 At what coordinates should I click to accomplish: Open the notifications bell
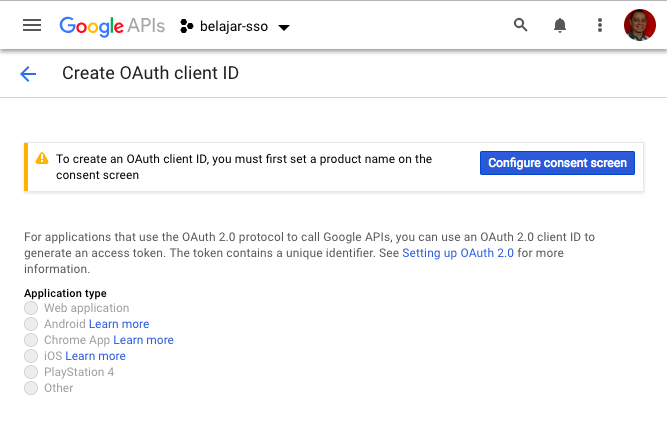pyautogui.click(x=560, y=26)
